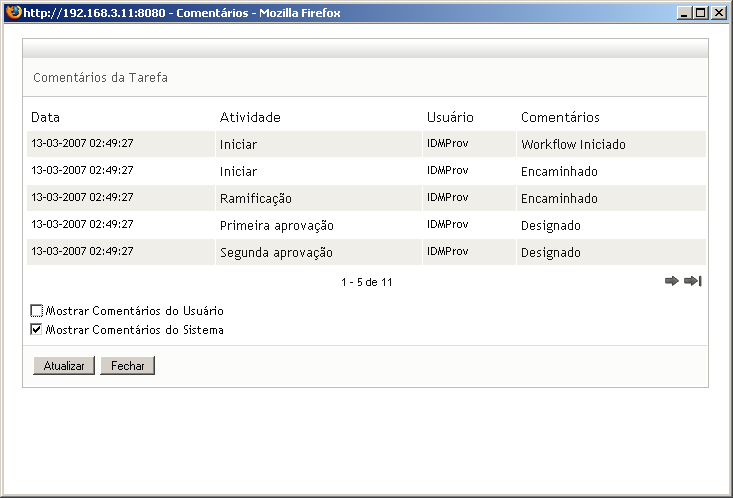Go to next page of comments
The width and height of the screenshot is (733, 498).
click(671, 282)
